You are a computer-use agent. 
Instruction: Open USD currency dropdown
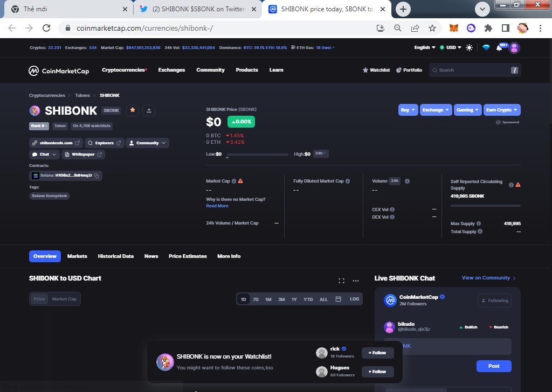[451, 47]
